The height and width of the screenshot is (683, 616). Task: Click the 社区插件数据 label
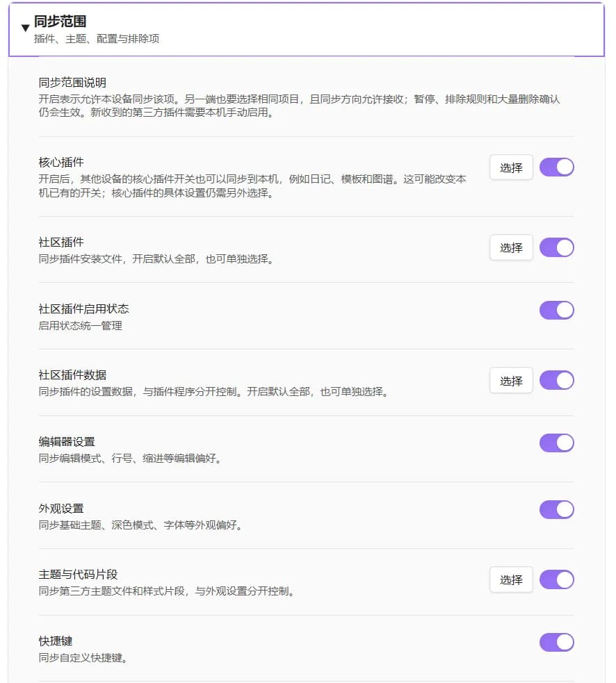click(x=72, y=375)
